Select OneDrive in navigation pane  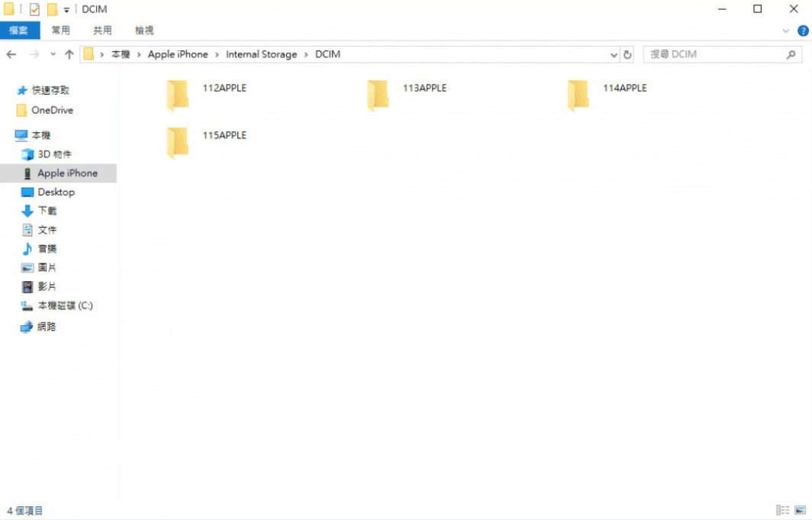(52, 110)
